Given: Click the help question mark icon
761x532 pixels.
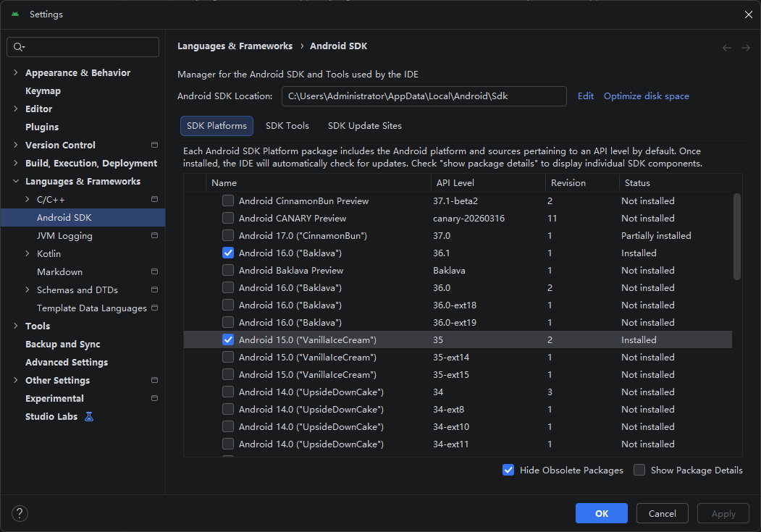Looking at the screenshot, I should tap(20, 513).
